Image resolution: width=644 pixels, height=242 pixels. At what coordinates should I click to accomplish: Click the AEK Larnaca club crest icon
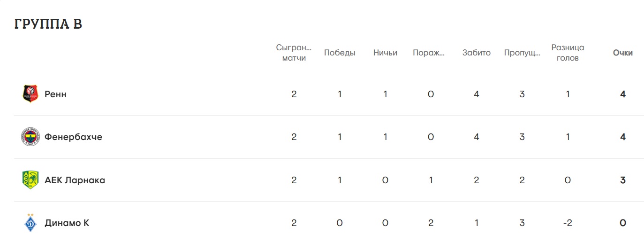(30, 180)
